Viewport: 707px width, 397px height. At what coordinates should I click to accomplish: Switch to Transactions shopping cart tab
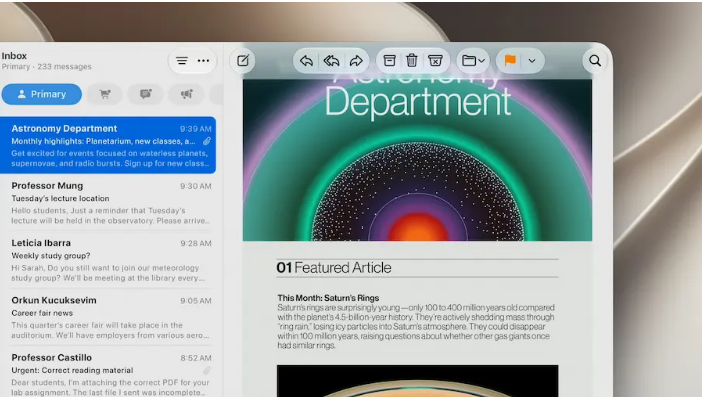tap(105, 94)
